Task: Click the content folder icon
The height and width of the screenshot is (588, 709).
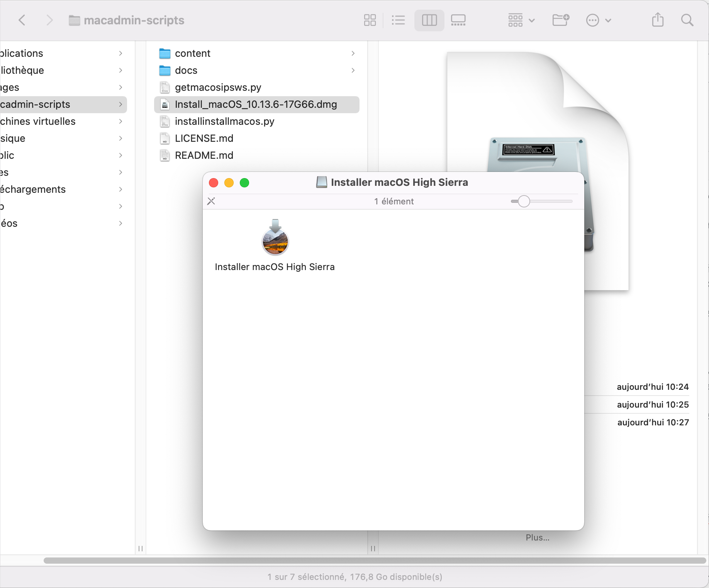Action: pos(165,53)
